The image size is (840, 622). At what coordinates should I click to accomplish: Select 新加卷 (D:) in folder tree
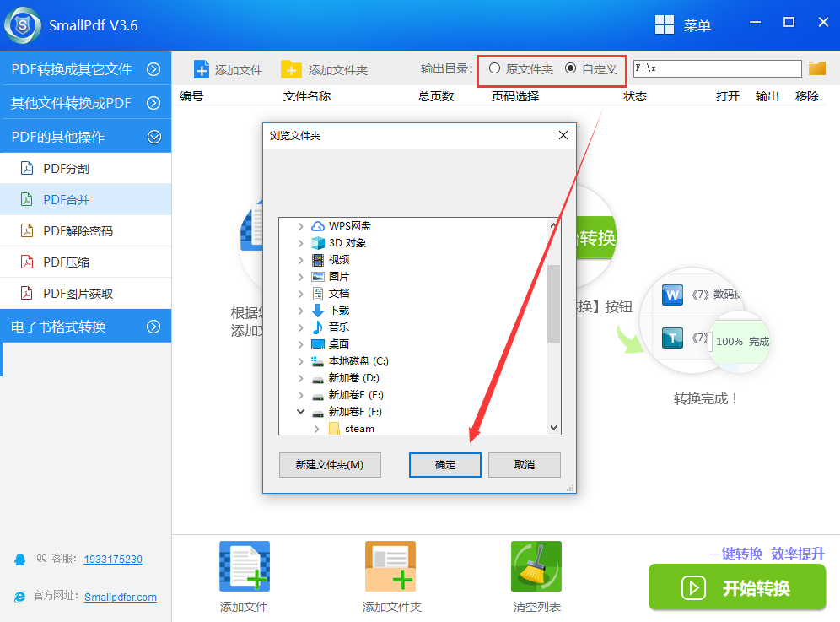353,378
